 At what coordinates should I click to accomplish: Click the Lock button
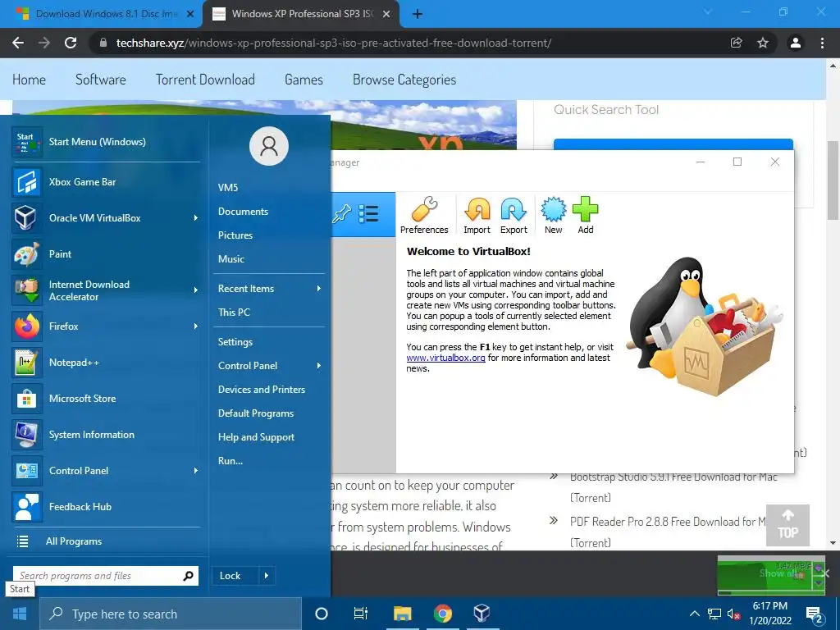coord(231,576)
